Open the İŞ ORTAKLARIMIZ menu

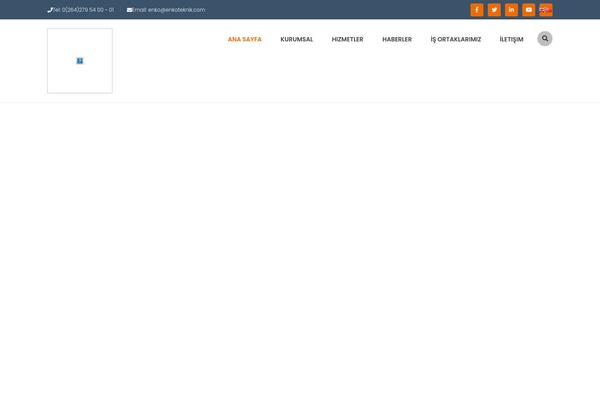click(x=456, y=39)
